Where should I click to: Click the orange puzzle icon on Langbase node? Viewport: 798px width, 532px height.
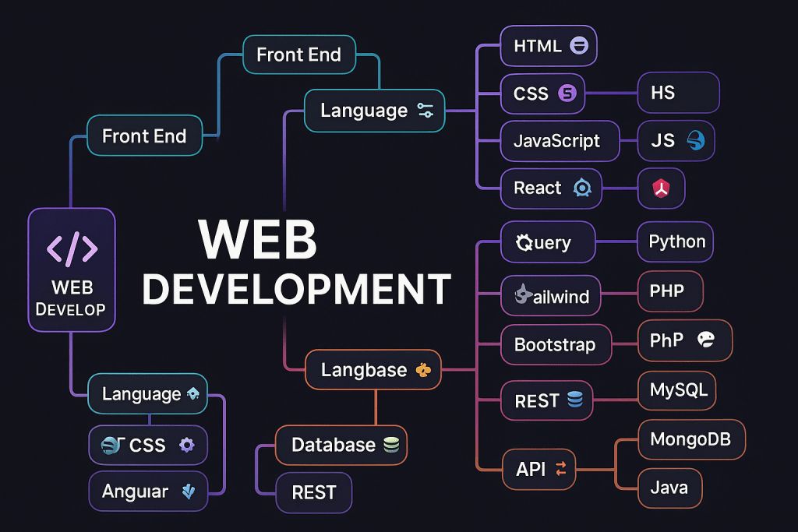tap(422, 370)
